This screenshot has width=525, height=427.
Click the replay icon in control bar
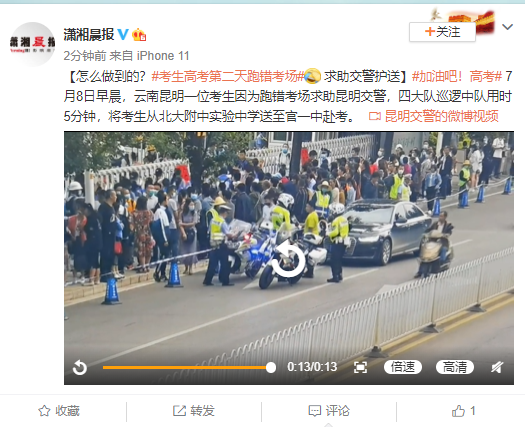point(80,367)
